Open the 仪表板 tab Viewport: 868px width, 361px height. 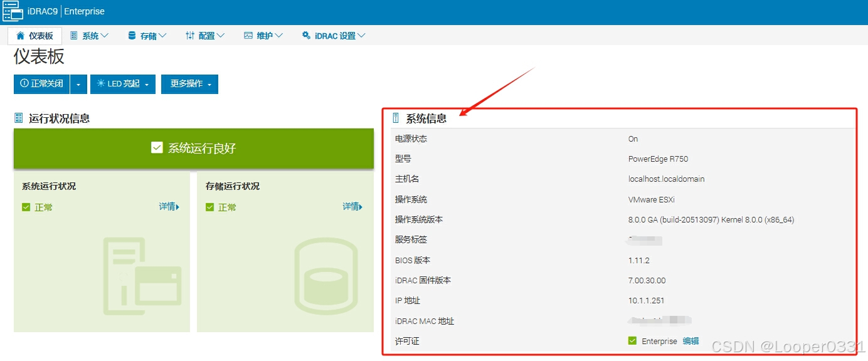click(35, 36)
